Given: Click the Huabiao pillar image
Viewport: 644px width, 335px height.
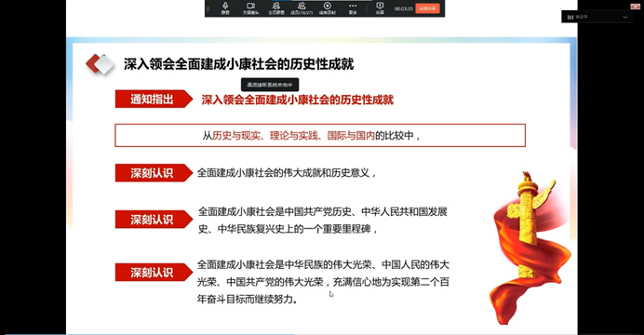Looking at the screenshot, I should (530, 248).
